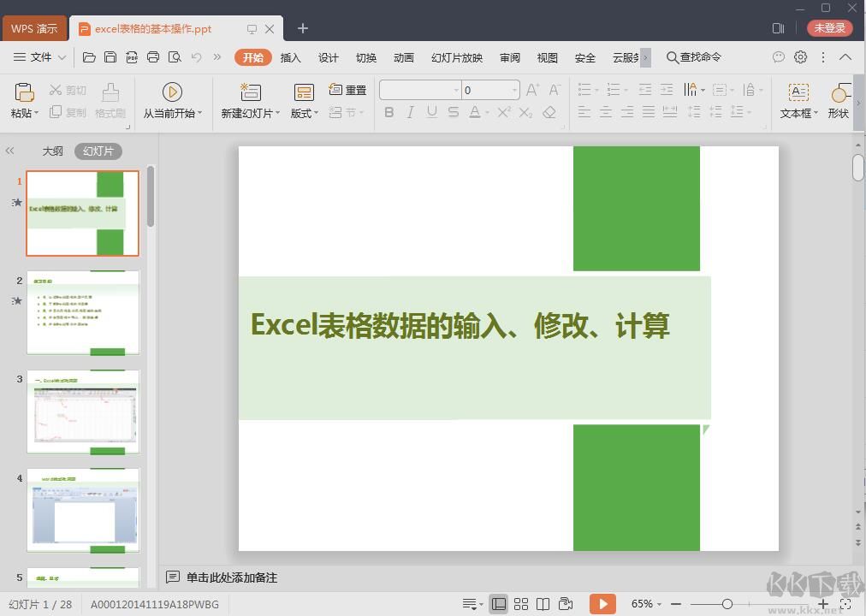Click the Print icon in quick toolbar

(x=153, y=57)
